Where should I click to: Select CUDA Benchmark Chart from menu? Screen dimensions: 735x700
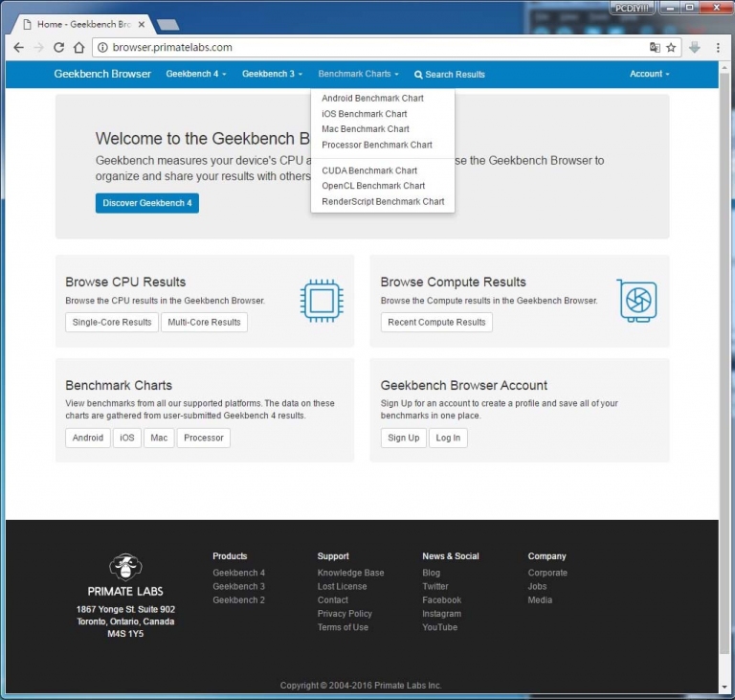[x=369, y=170]
